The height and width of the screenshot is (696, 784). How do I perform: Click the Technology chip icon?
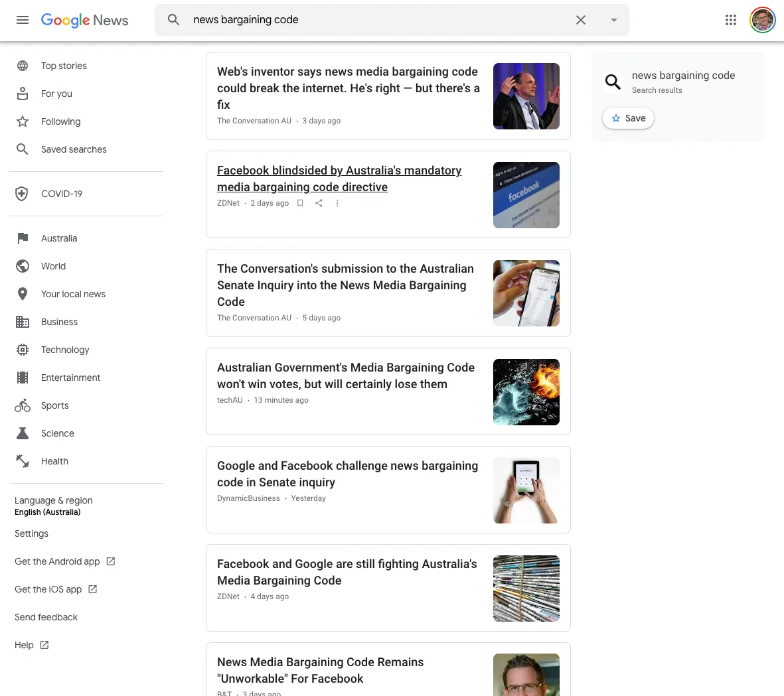pyautogui.click(x=23, y=350)
